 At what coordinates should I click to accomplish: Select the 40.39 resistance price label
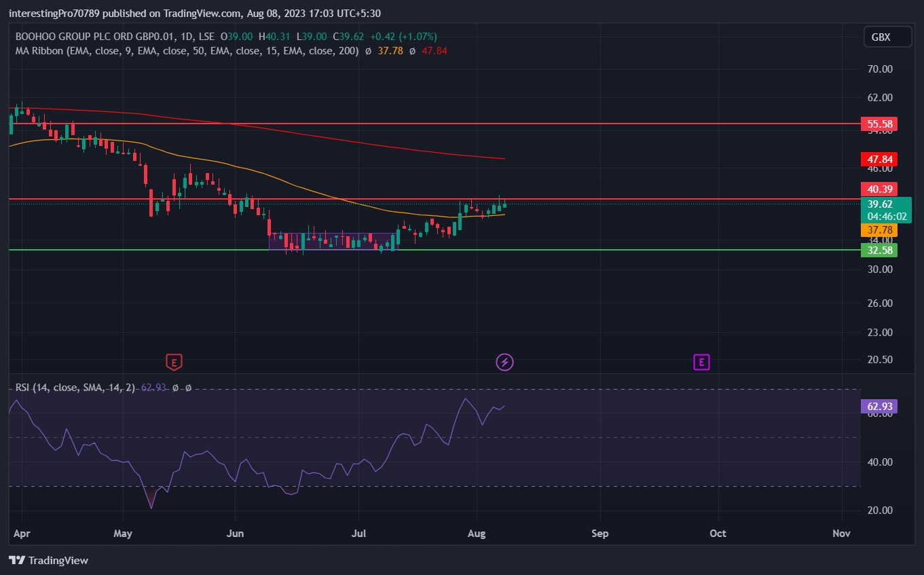coord(879,189)
